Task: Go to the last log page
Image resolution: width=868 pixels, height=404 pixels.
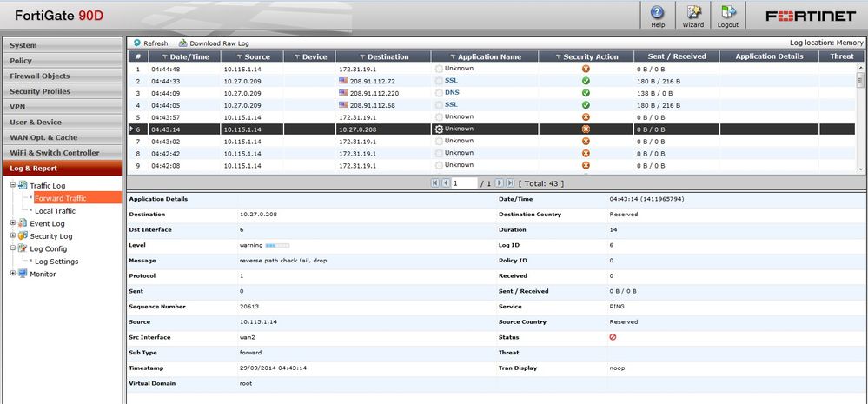Action: (509, 182)
